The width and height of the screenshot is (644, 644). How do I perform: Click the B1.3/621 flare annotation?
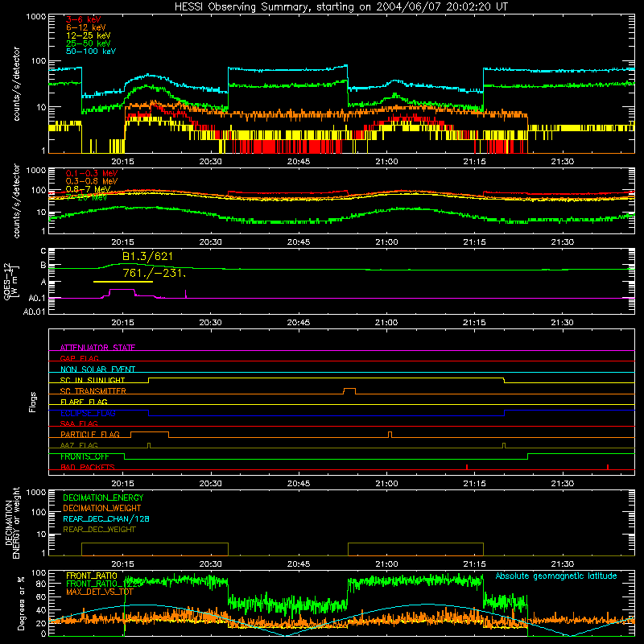click(x=147, y=257)
